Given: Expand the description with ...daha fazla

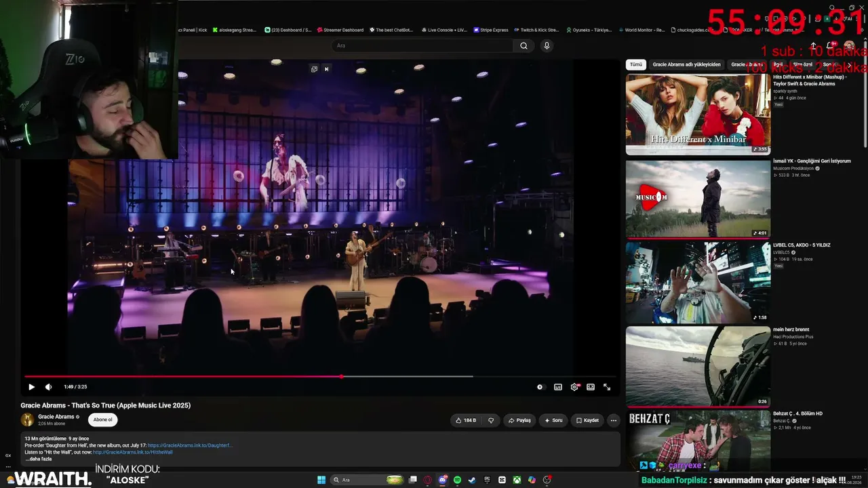Looking at the screenshot, I should pyautogui.click(x=39, y=459).
